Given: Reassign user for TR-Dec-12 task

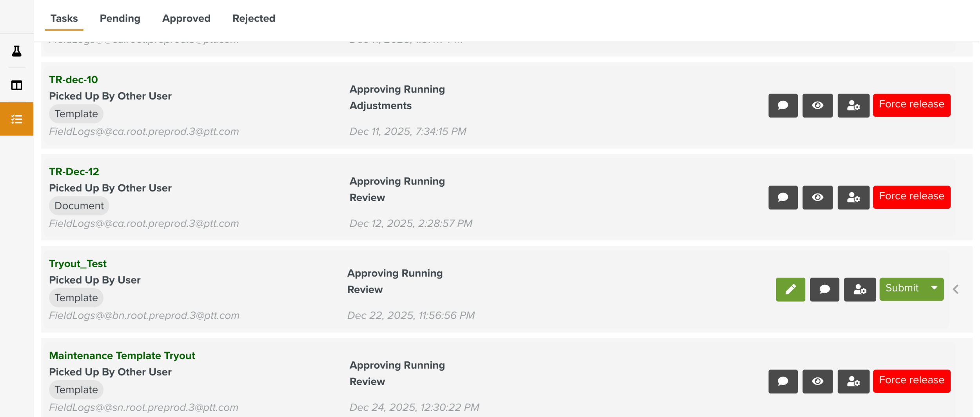Looking at the screenshot, I should coord(853,197).
